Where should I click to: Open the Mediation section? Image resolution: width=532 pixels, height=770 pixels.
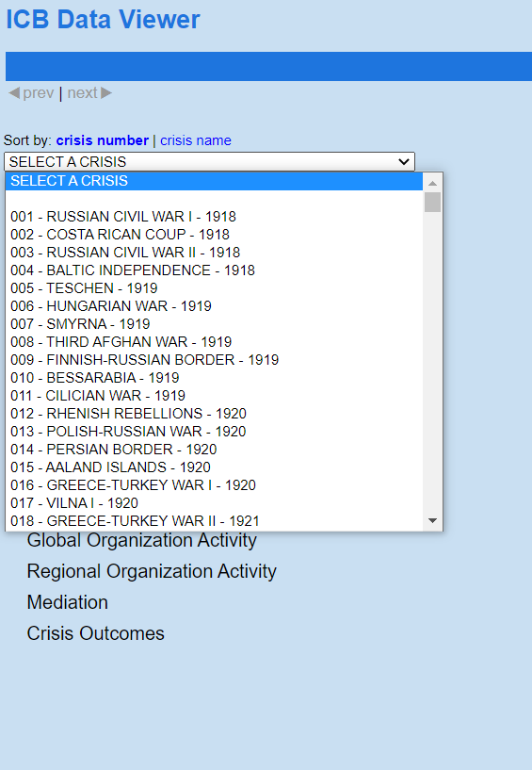pyautogui.click(x=67, y=602)
